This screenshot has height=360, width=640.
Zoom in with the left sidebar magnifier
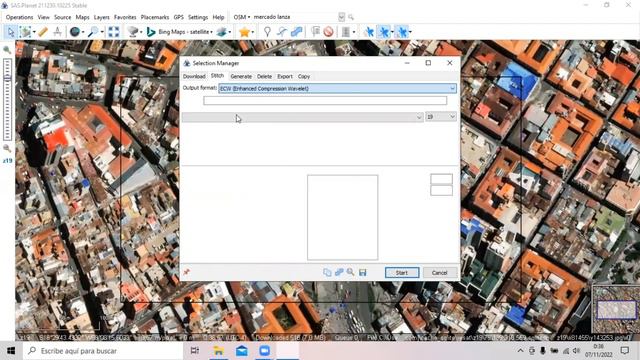pos(7,50)
